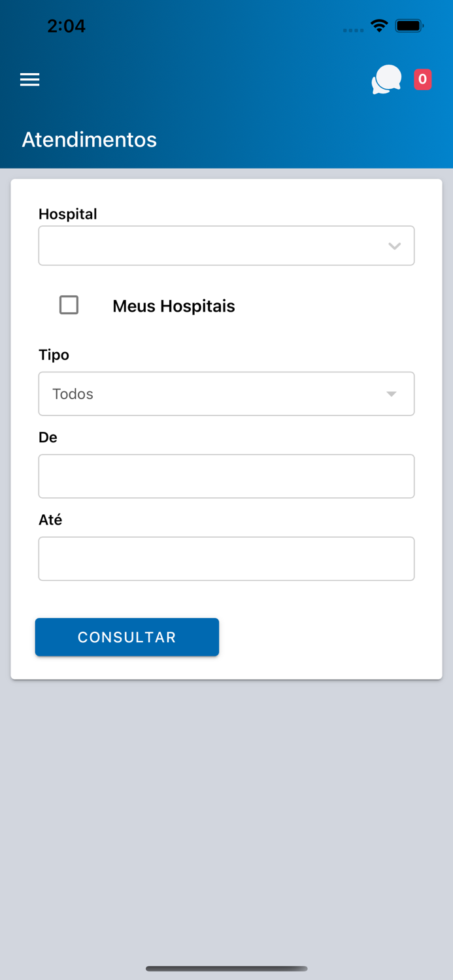Open the hamburger navigation menu

click(29, 79)
